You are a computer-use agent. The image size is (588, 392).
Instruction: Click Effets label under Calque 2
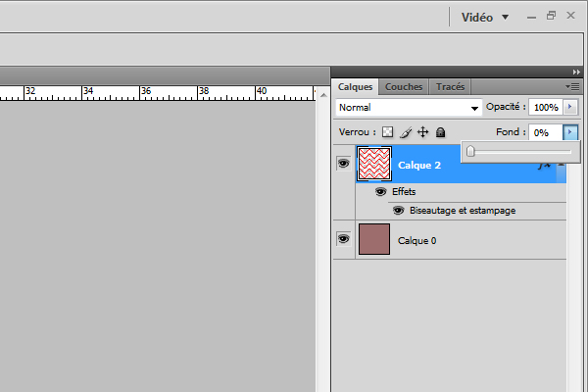(404, 192)
